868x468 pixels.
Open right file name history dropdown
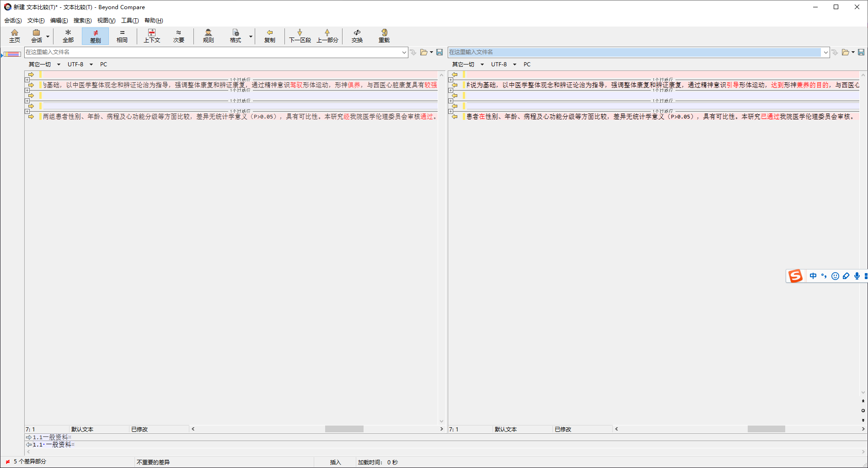coord(826,52)
